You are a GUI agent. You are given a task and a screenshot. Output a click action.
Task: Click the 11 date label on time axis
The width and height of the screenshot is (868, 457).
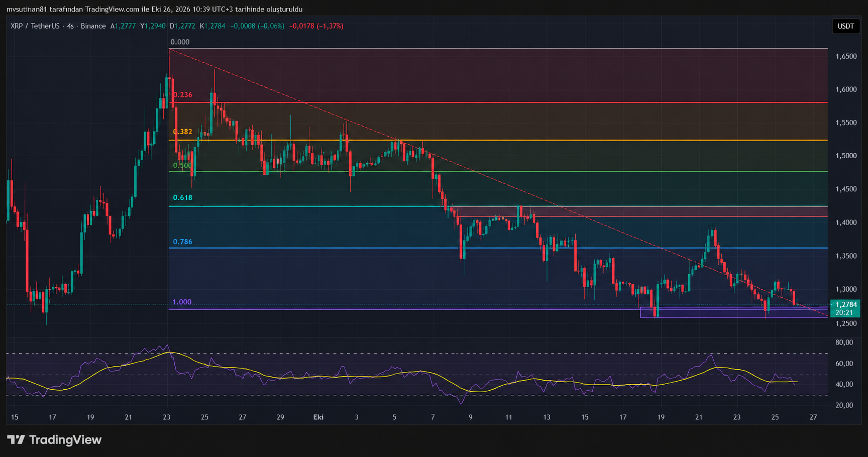[x=509, y=417]
